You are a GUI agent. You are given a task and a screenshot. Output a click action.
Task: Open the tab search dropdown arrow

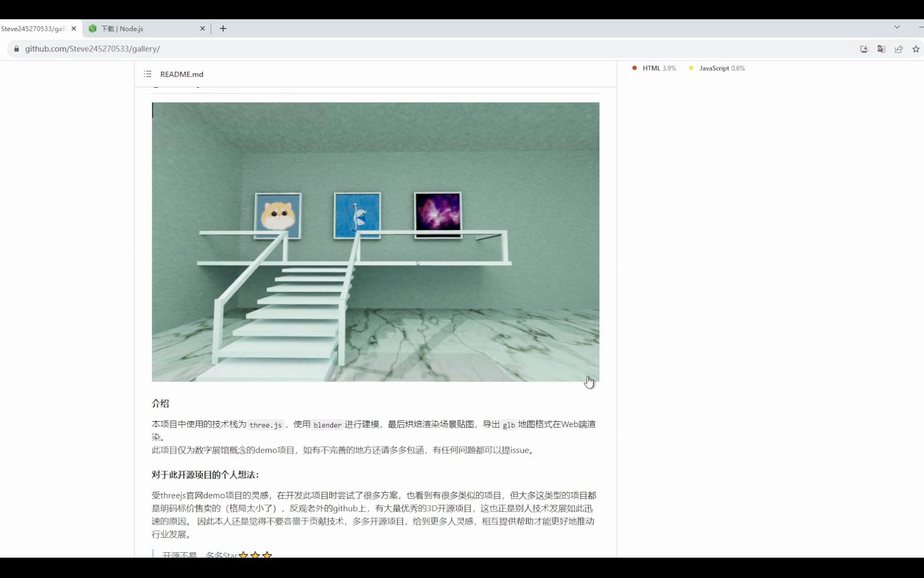[x=897, y=26]
